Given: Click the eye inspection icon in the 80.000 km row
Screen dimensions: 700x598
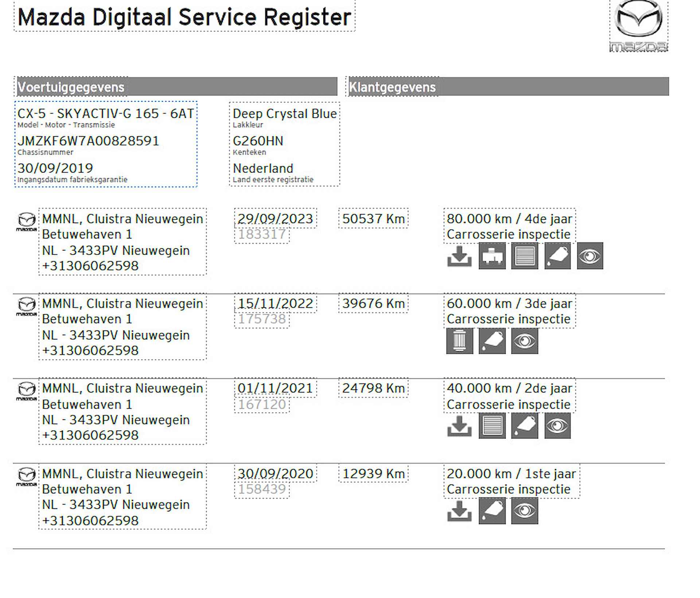Looking at the screenshot, I should pos(590,256).
